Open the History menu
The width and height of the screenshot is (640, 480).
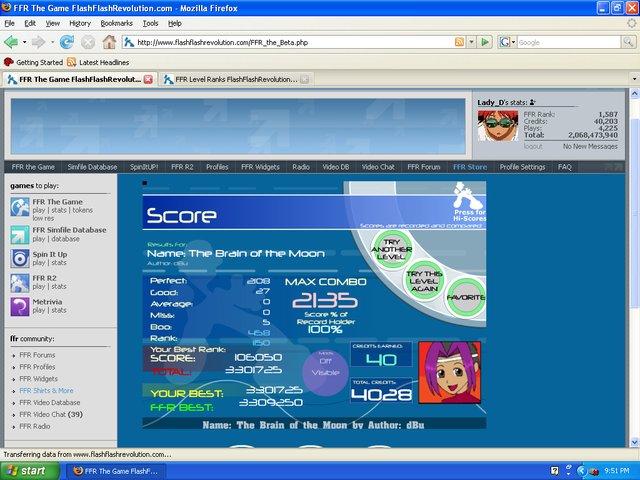tap(80, 24)
